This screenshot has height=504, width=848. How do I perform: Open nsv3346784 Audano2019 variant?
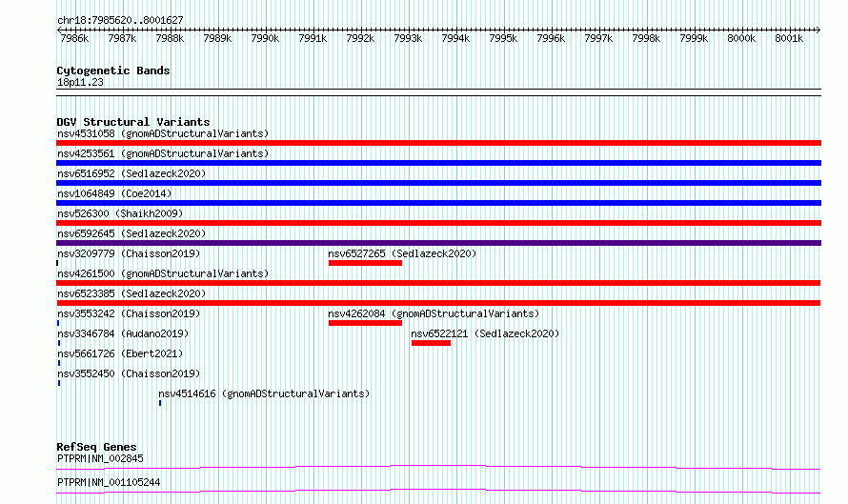[x=123, y=333]
